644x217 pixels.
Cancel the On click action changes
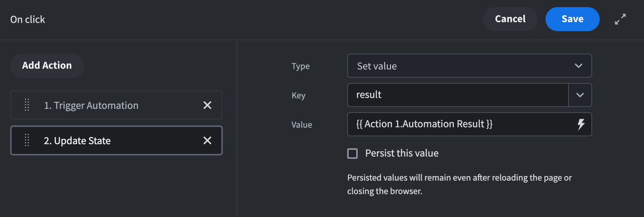coord(510,19)
